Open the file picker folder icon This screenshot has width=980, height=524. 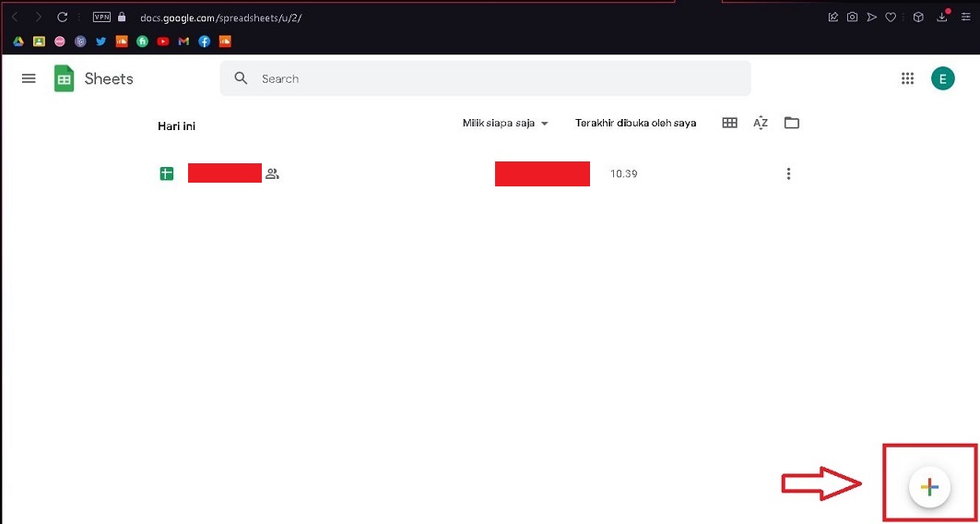point(791,123)
